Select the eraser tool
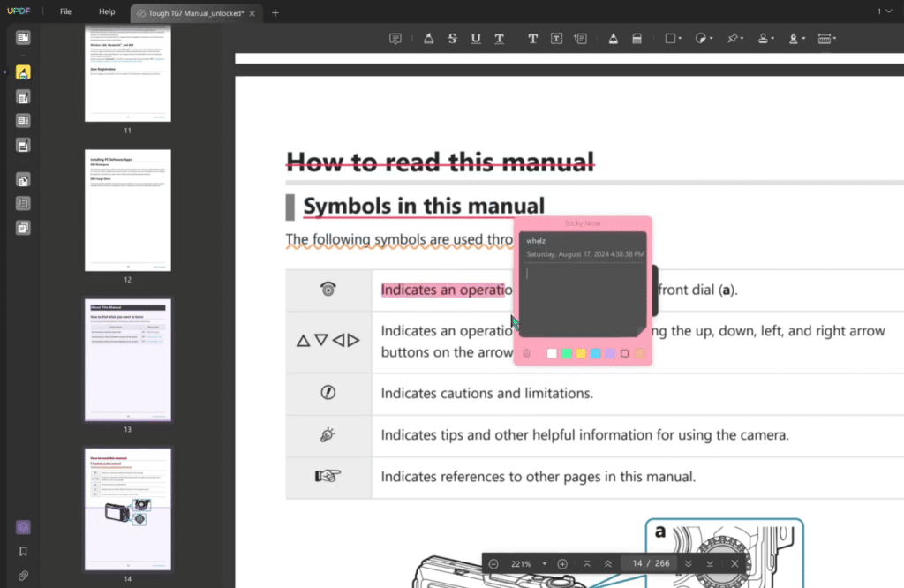Image resolution: width=904 pixels, height=588 pixels. click(637, 39)
